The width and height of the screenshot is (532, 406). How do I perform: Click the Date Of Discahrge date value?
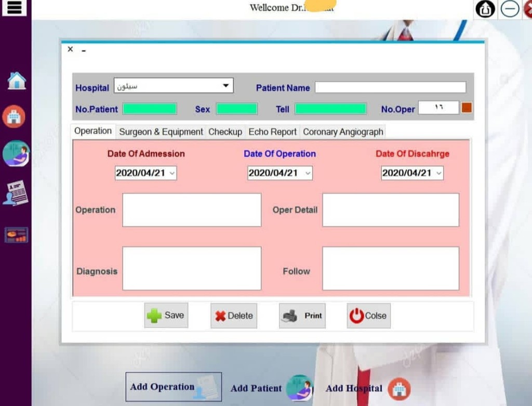point(407,173)
